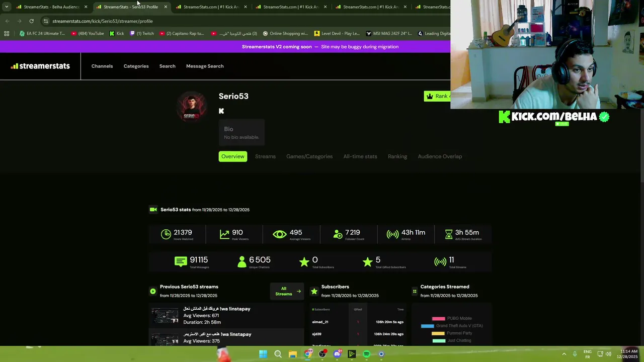Image resolution: width=644 pixels, height=362 pixels.
Task: Click the hours watched clock icon
Action: click(166, 234)
